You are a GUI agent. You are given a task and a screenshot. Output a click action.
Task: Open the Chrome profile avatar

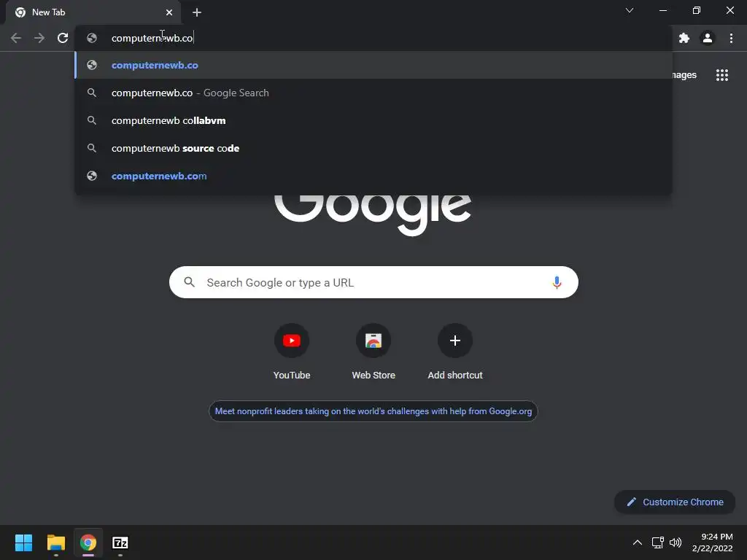(708, 38)
